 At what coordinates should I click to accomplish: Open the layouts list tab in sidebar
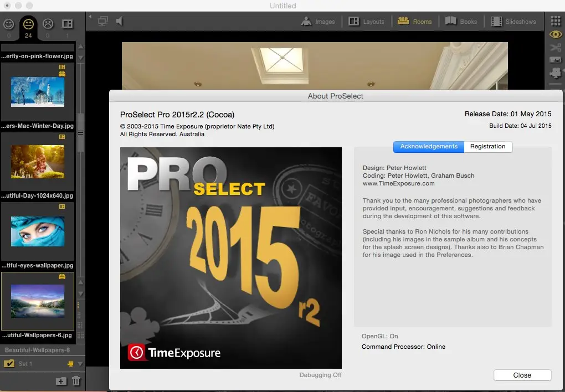(x=67, y=24)
